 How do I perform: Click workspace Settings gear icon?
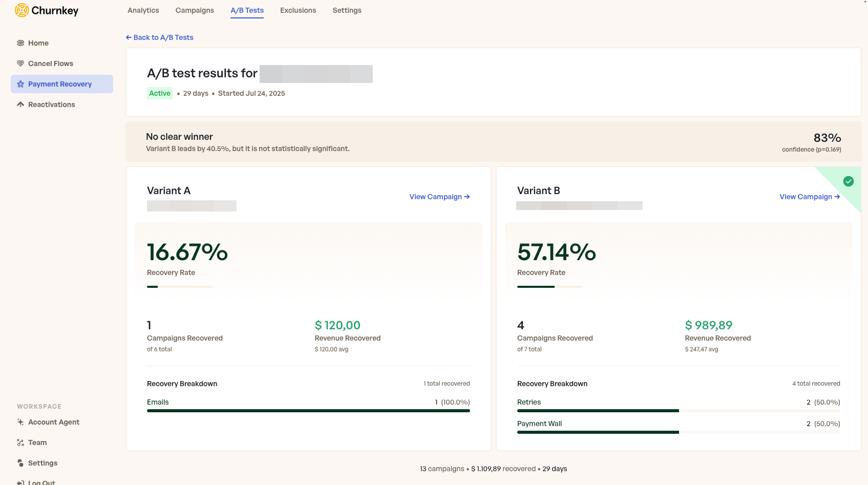click(20, 463)
